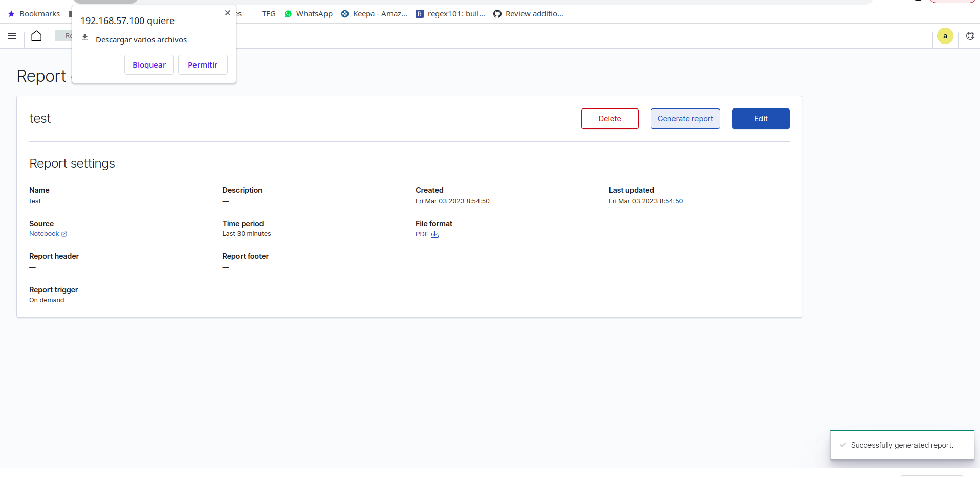This screenshot has width=980, height=478.
Task: Close the download permission dialog
Action: [x=228, y=13]
